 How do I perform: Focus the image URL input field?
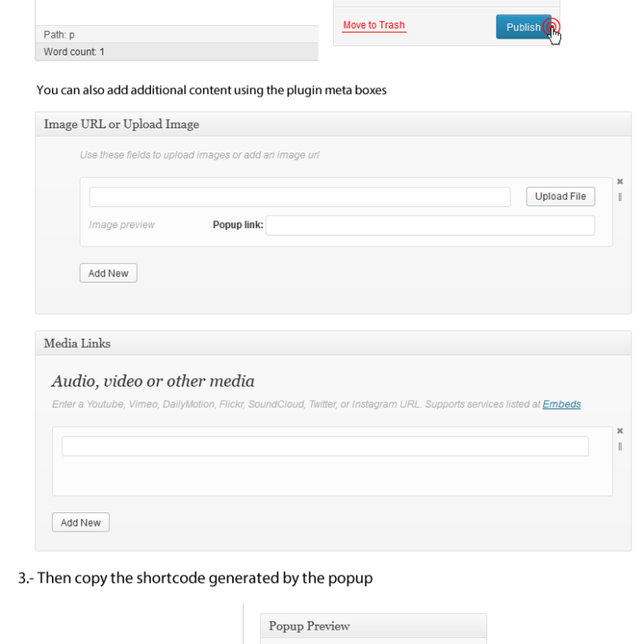tap(300, 197)
